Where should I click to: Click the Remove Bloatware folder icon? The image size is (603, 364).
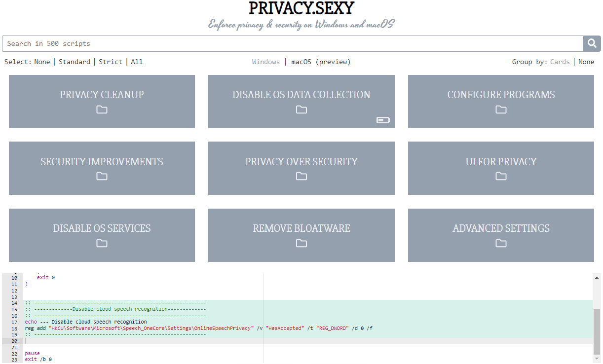pyautogui.click(x=301, y=243)
